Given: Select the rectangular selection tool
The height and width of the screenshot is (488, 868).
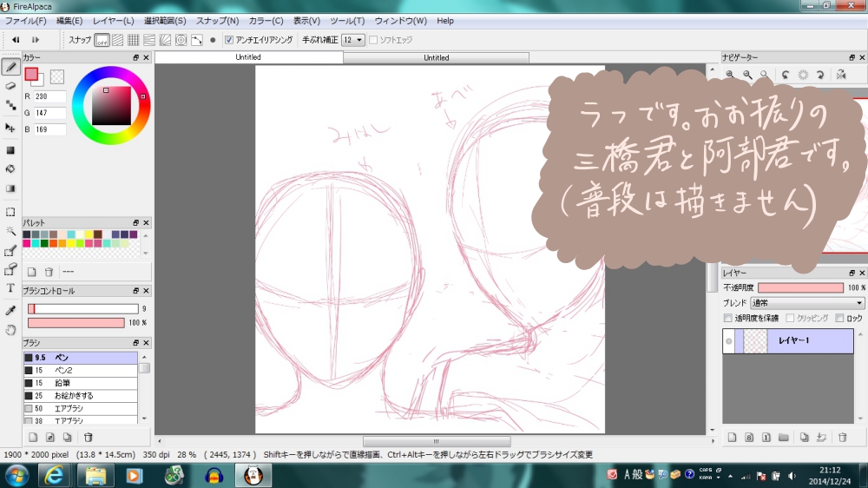Looking at the screenshot, I should tap(10, 211).
